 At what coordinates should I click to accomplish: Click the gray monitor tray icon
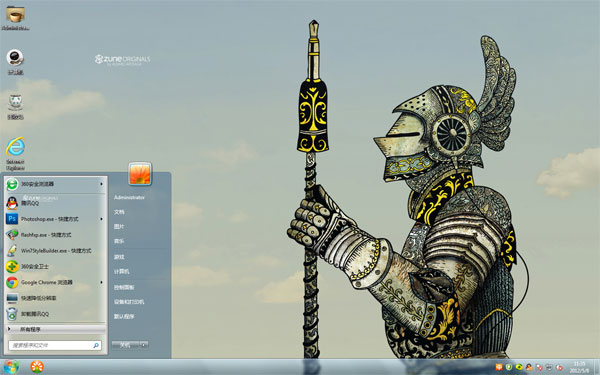coord(549,367)
